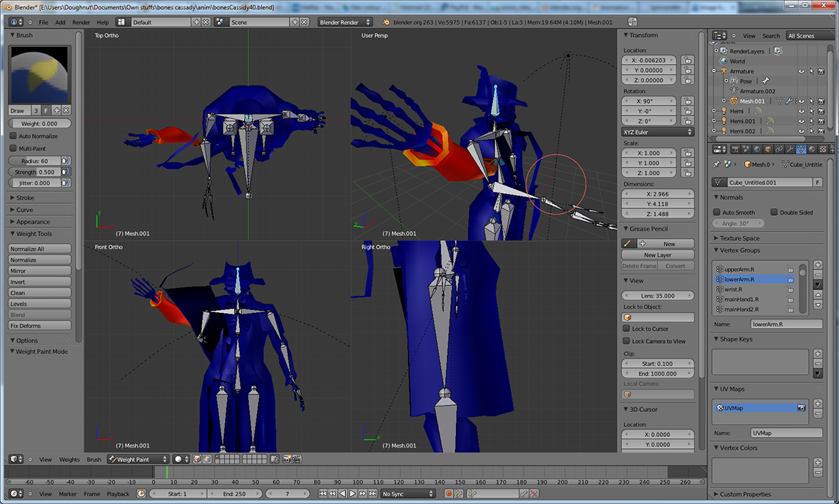Image resolution: width=839 pixels, height=504 pixels.
Task: Adjust the brush Radius slider
Action: pos(35,161)
